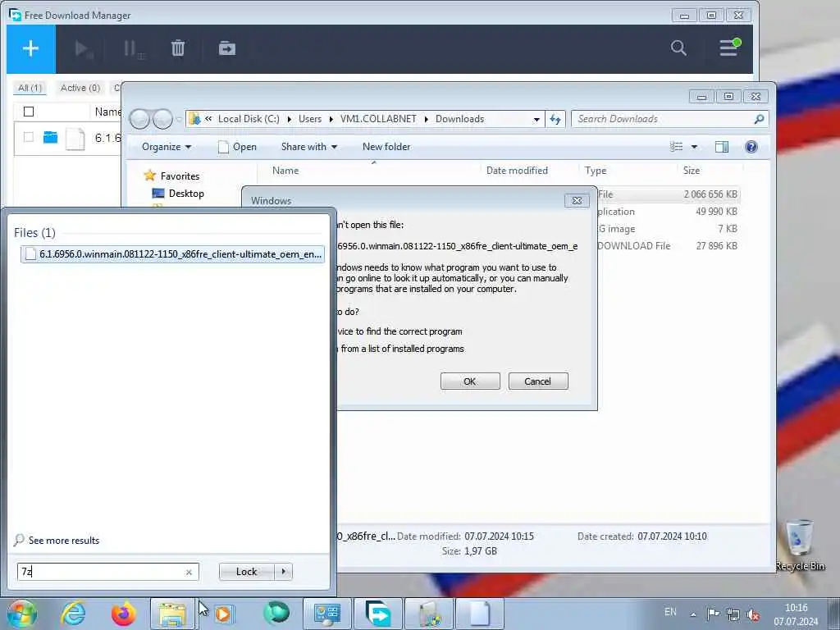Switch to the All (1) tab
Screen dimensions: 840x630
click(x=30, y=88)
